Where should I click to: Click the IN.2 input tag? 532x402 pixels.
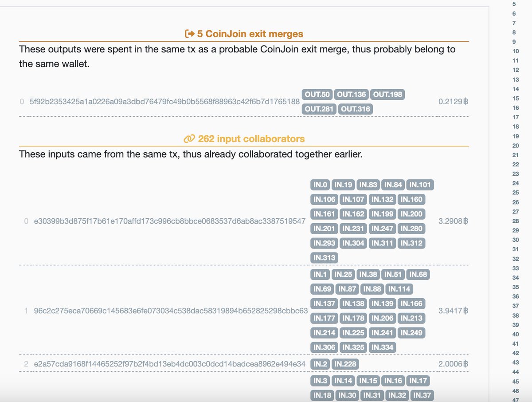320,364
